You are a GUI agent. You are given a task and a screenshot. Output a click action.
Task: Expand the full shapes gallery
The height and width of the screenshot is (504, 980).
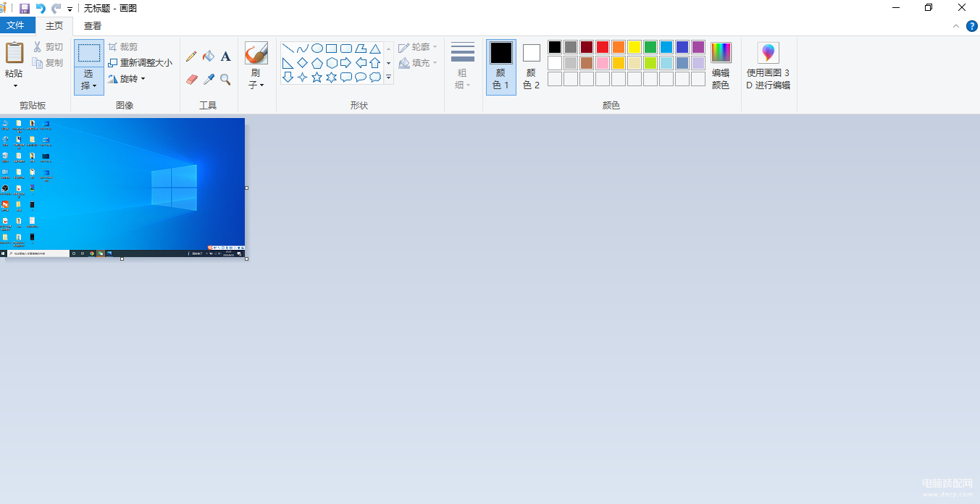pos(388,77)
